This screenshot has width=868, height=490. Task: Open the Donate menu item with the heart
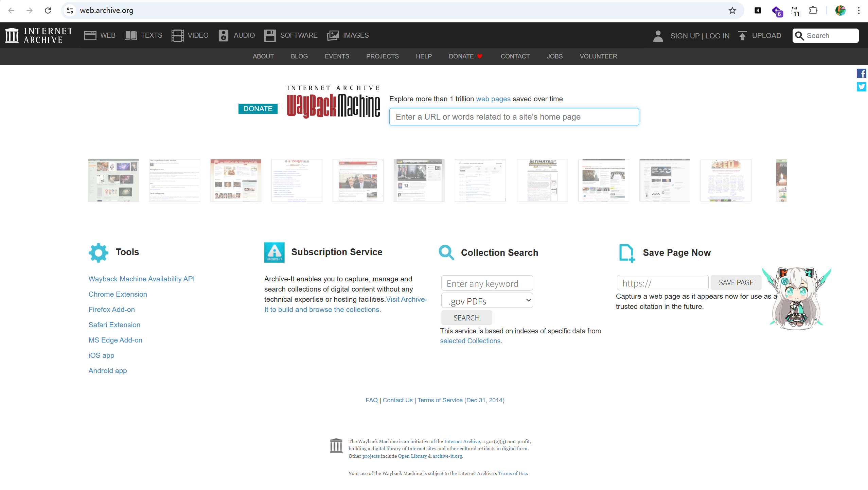coord(466,56)
